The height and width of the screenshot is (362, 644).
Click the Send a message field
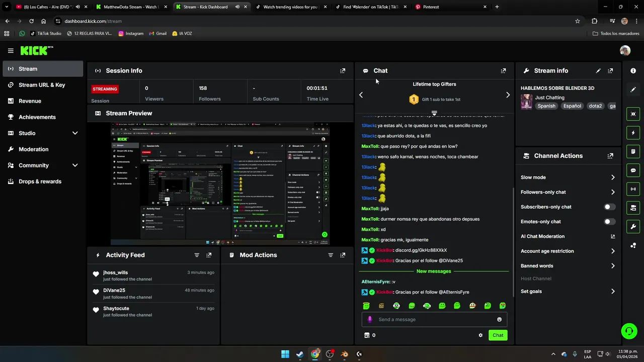434,319
